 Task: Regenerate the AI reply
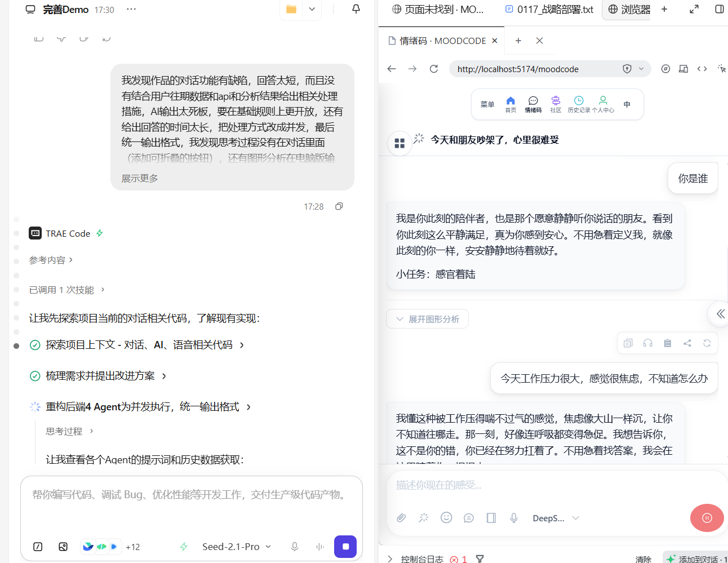click(707, 343)
